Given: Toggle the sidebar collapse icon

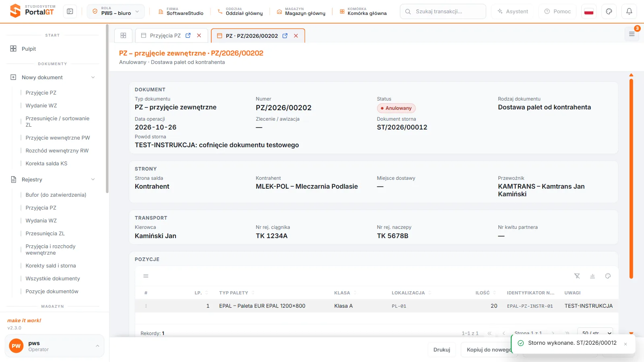Looking at the screenshot, I should [x=70, y=12].
